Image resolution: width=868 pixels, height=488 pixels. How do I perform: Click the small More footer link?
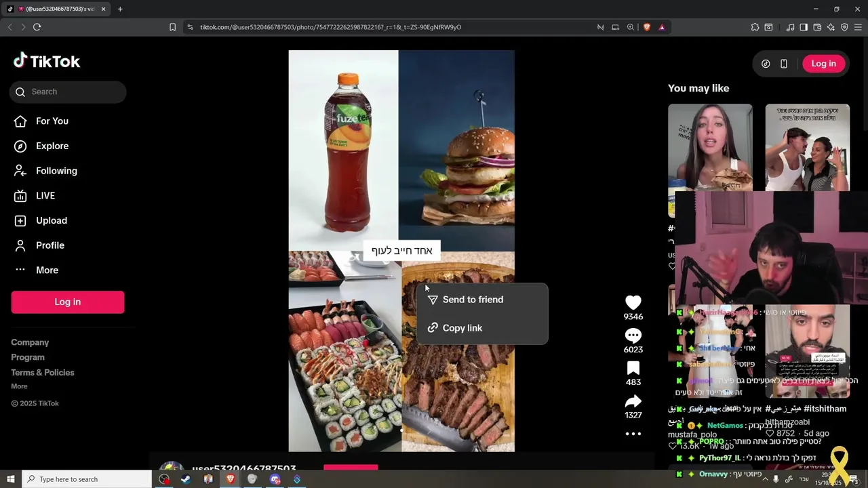click(19, 386)
